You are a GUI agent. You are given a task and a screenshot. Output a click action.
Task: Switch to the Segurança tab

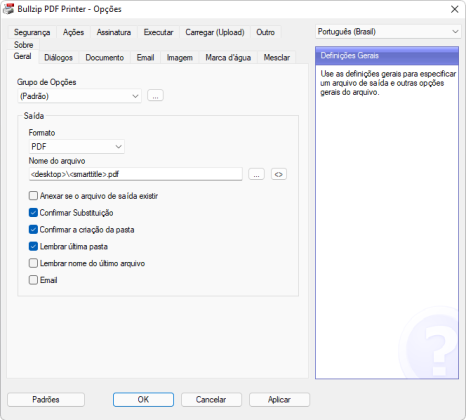click(32, 32)
